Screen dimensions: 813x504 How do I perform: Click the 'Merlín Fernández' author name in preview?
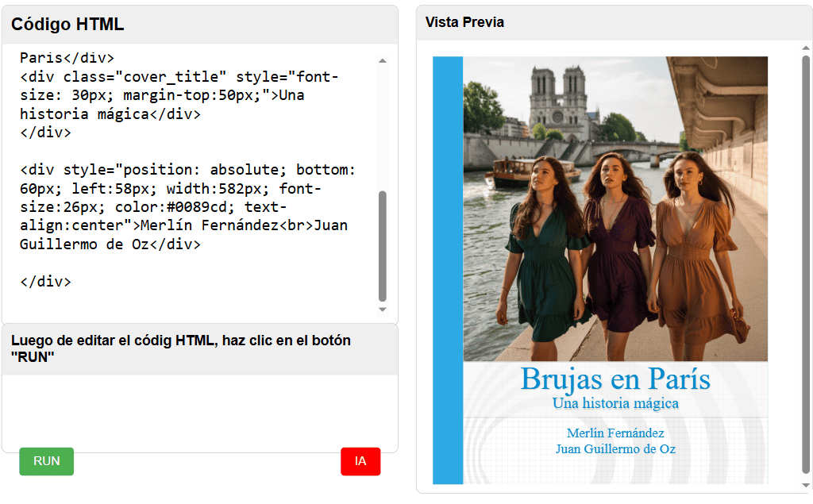(615, 433)
